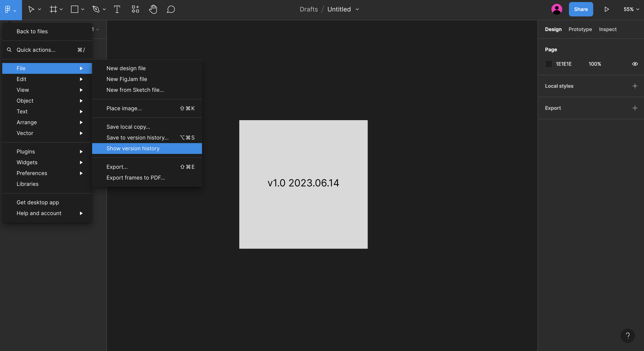Open the user avatar profile
644x351 pixels.
(x=557, y=9)
